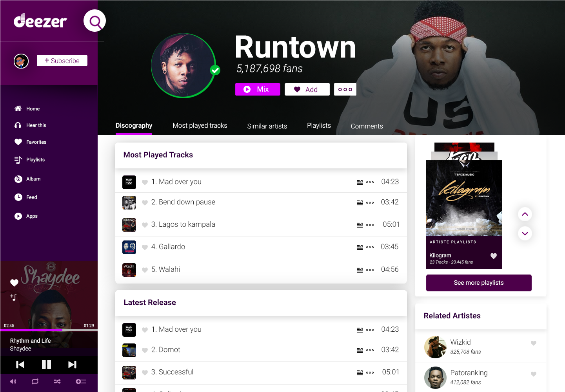
Task: Click the volume speaker icon
Action: pyautogui.click(x=13, y=381)
